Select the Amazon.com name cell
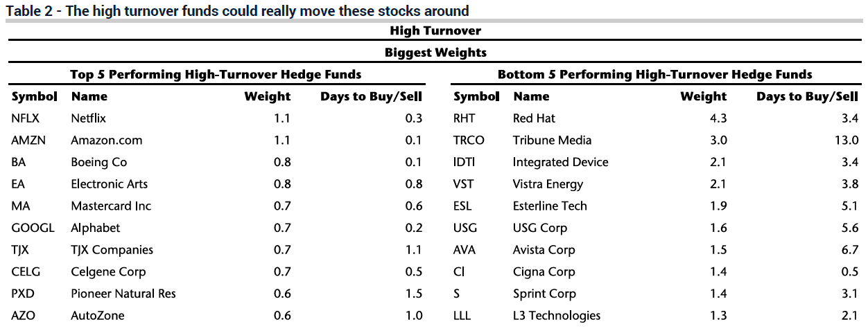Image resolution: width=868 pixels, height=333 pixels. pyautogui.click(x=106, y=140)
